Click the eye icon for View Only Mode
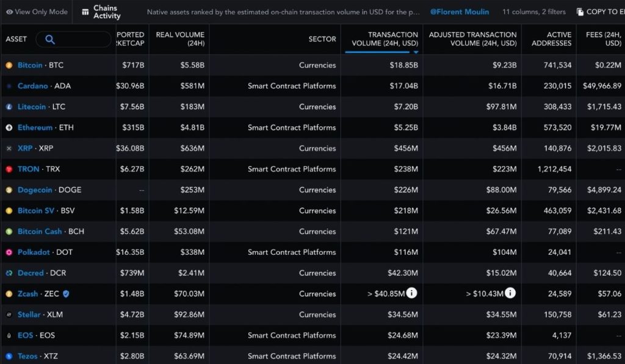 9,12
